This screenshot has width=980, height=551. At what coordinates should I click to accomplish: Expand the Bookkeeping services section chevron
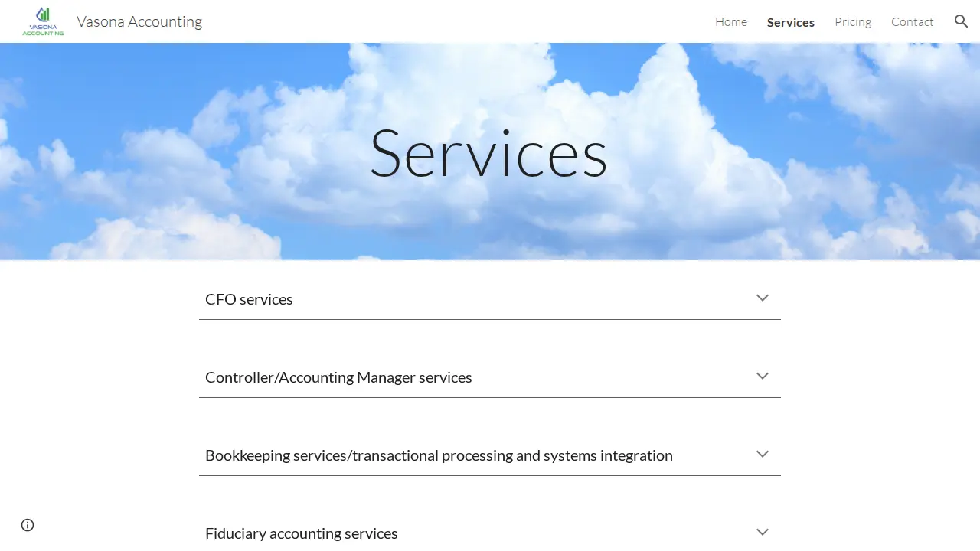[x=763, y=454]
